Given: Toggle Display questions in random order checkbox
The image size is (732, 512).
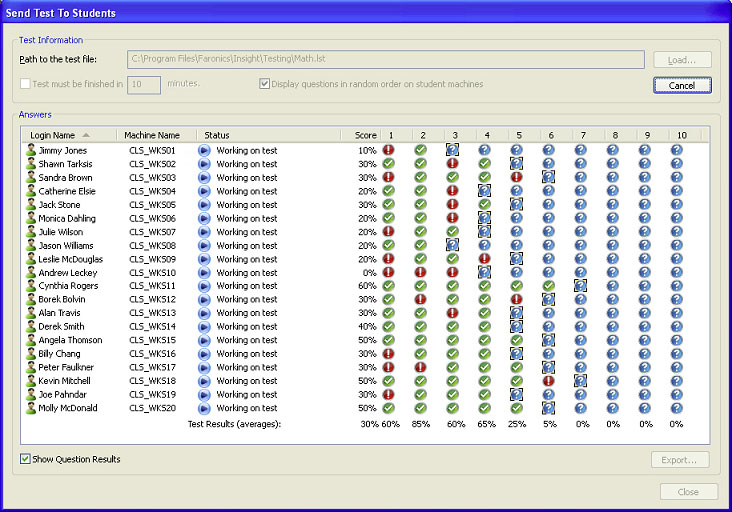Looking at the screenshot, I should coord(264,84).
